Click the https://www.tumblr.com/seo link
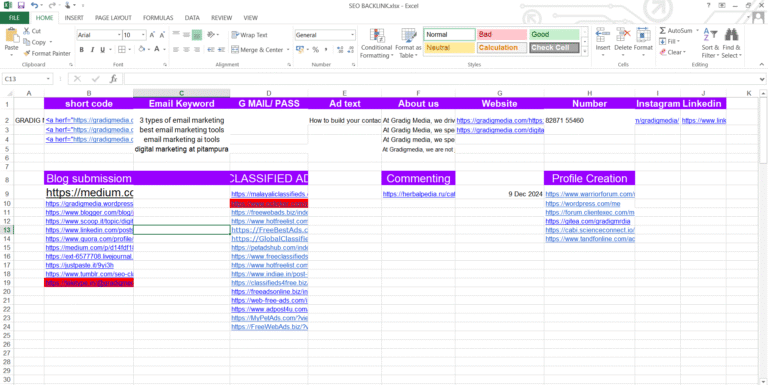Viewport: 768px width, 385px height. 89,274
